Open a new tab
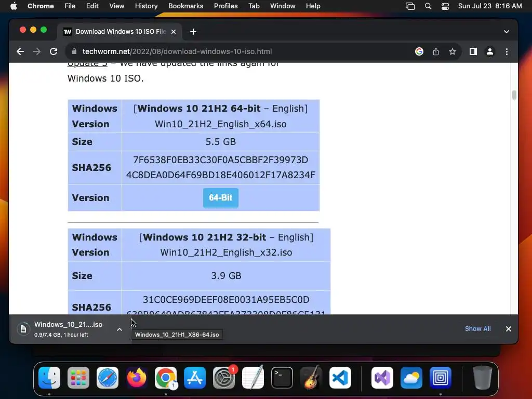The image size is (532, 399). point(193,32)
